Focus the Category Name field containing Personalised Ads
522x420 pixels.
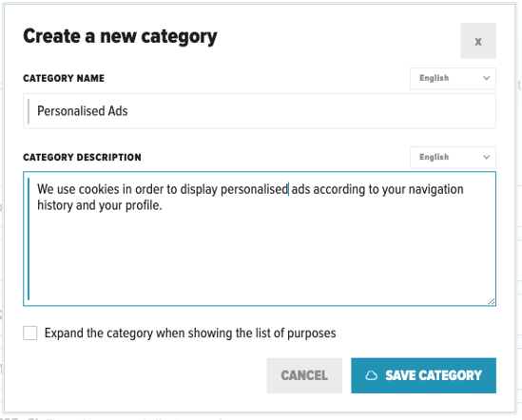point(260,111)
